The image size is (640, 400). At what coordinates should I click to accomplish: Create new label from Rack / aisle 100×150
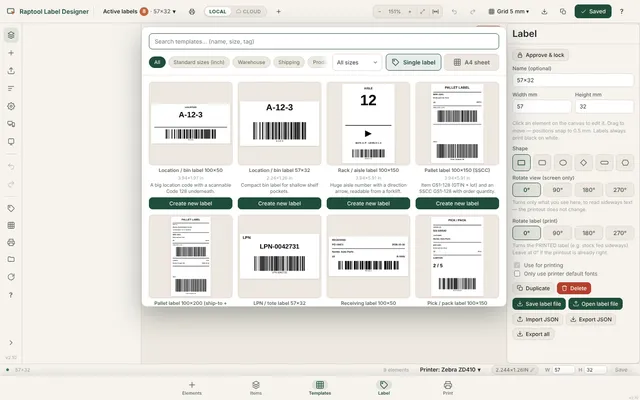368,203
